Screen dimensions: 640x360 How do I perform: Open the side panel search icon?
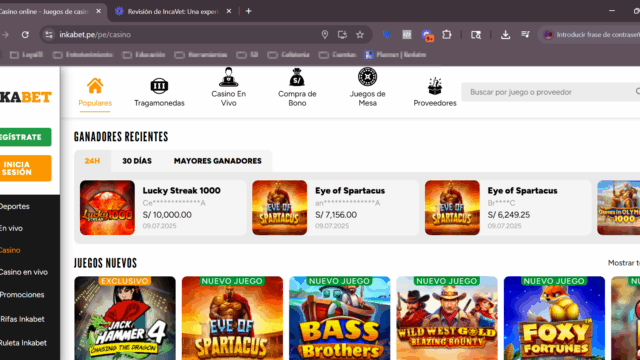click(x=476, y=35)
